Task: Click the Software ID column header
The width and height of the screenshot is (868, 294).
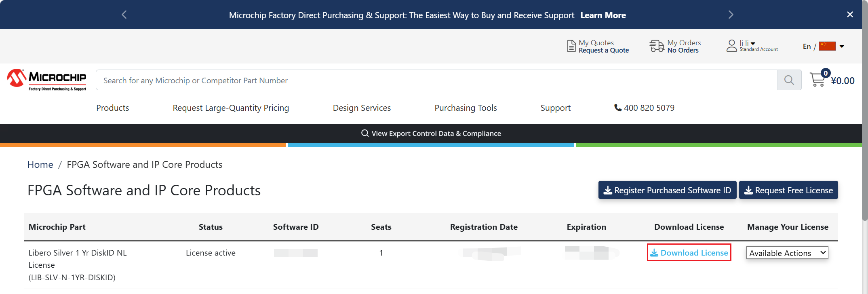Action: (x=296, y=227)
